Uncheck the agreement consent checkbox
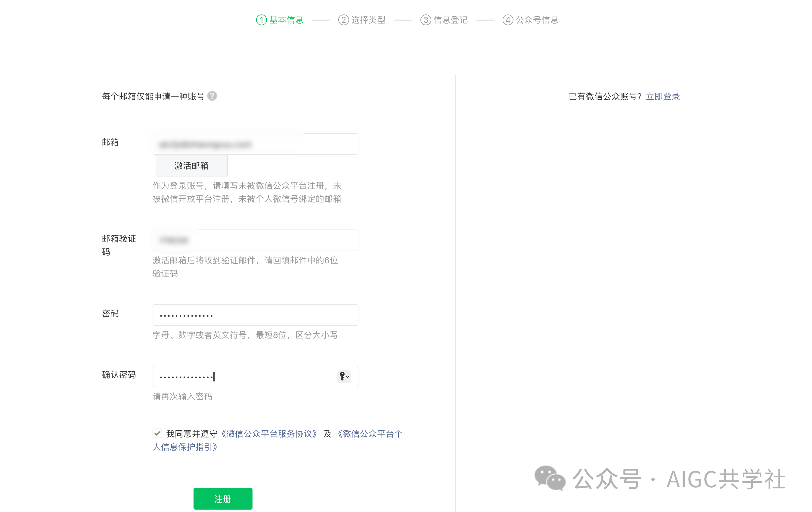The height and width of the screenshot is (512, 812). [157, 433]
